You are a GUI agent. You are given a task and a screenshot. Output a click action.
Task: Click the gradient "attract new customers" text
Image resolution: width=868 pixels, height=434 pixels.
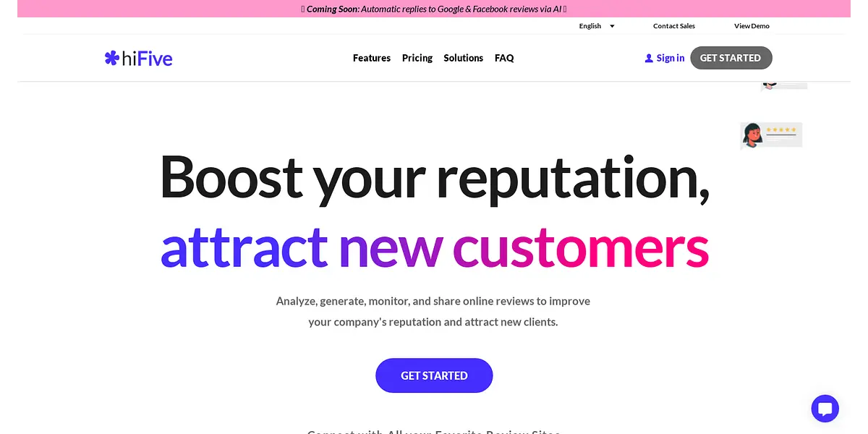[434, 247]
